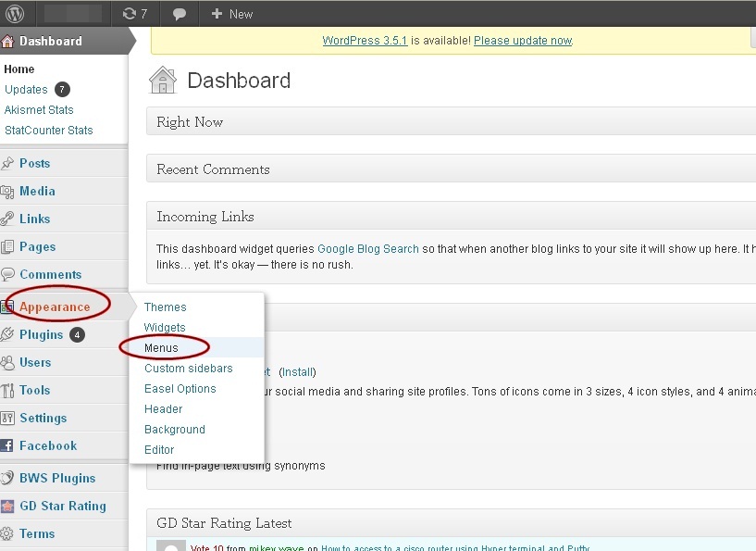Screen dimensions: 756x551
Task: Open the Tools menu
Action: pyautogui.click(x=35, y=391)
